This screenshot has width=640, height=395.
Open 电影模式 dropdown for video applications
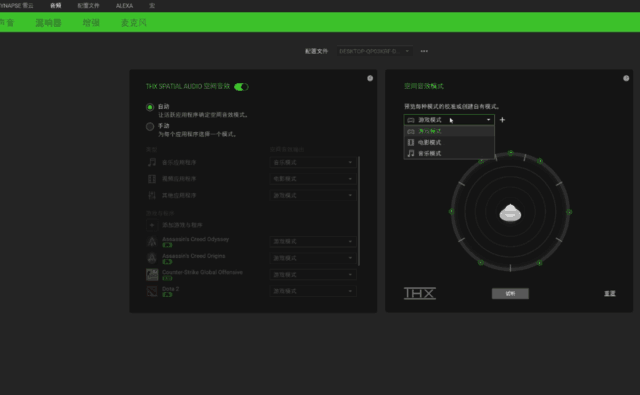pyautogui.click(x=313, y=179)
